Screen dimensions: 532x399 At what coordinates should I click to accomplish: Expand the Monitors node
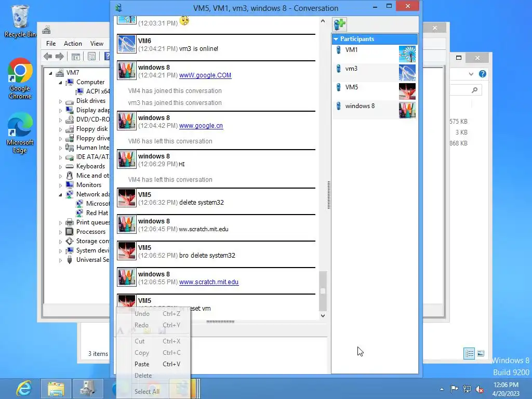pos(60,185)
